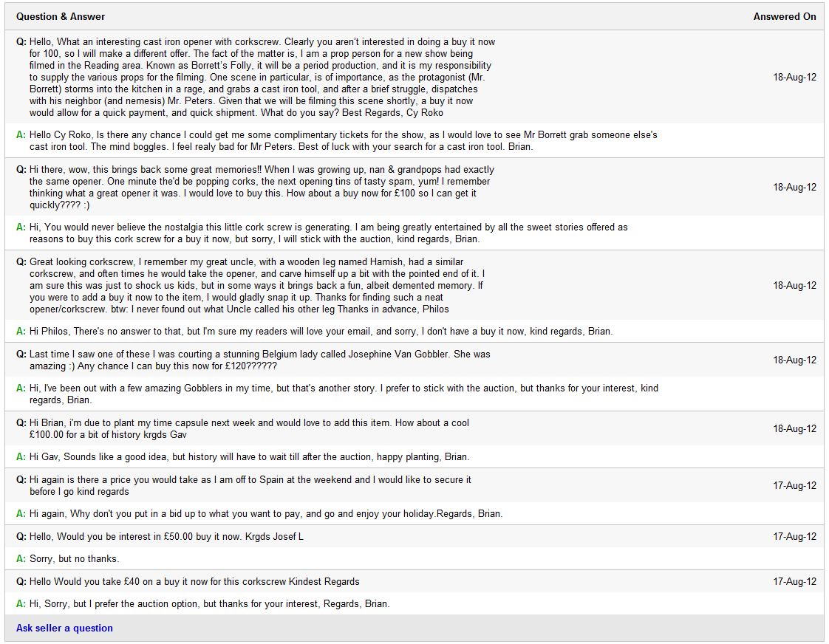Click the 'Answered On' column header
Screen dimensions: 829x644
[784, 16]
